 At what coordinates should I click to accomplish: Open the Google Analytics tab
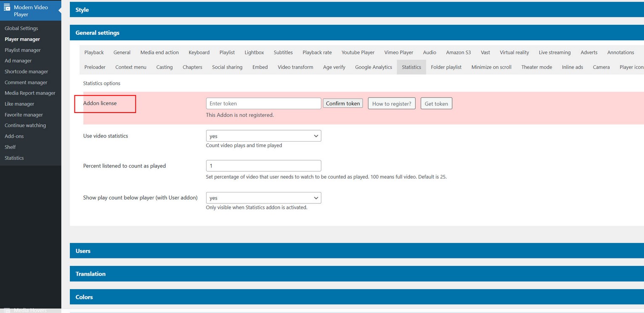click(373, 67)
